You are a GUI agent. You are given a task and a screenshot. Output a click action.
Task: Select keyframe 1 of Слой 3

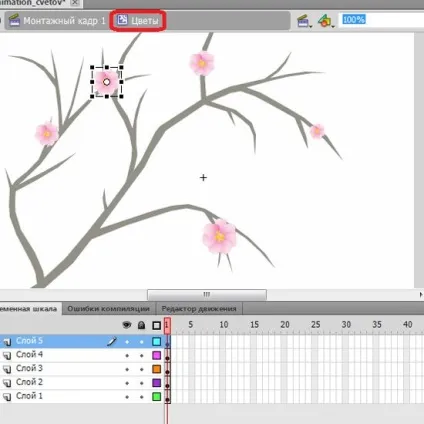click(167, 369)
